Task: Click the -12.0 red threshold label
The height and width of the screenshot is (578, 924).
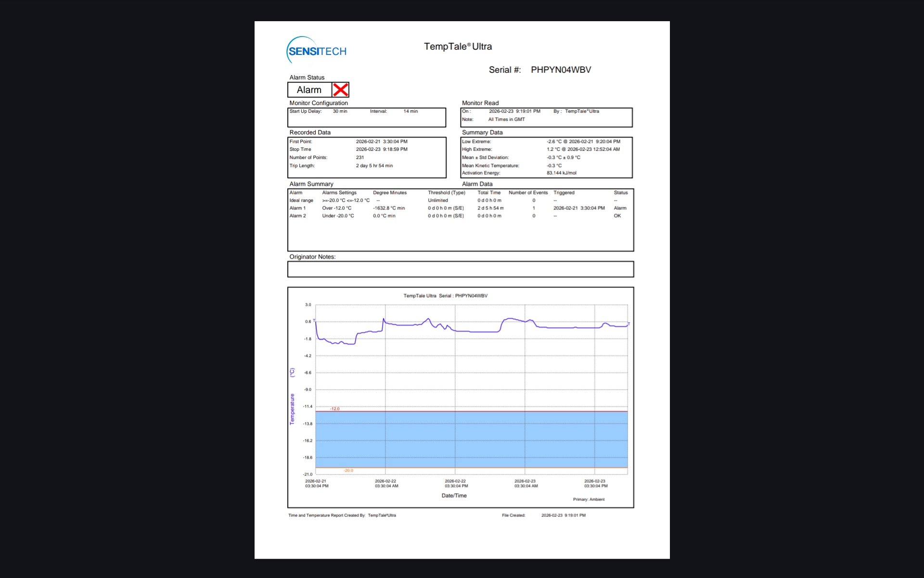Action: (335, 409)
